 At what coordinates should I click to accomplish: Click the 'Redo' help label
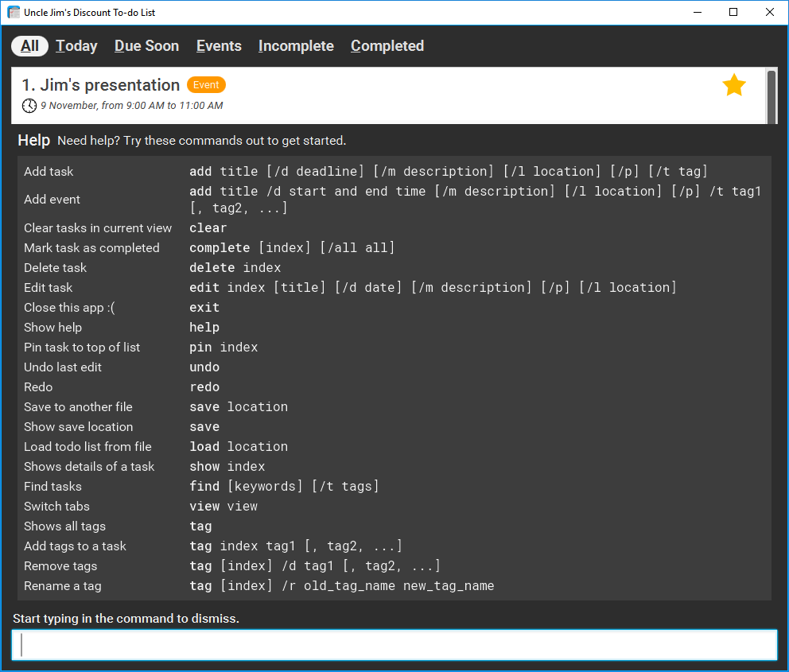click(x=38, y=386)
